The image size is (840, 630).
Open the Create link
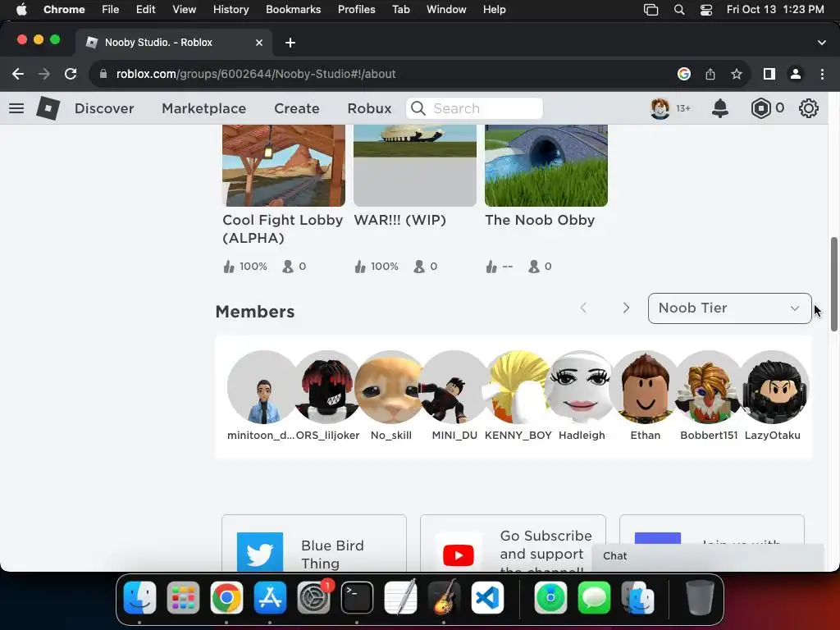(297, 108)
